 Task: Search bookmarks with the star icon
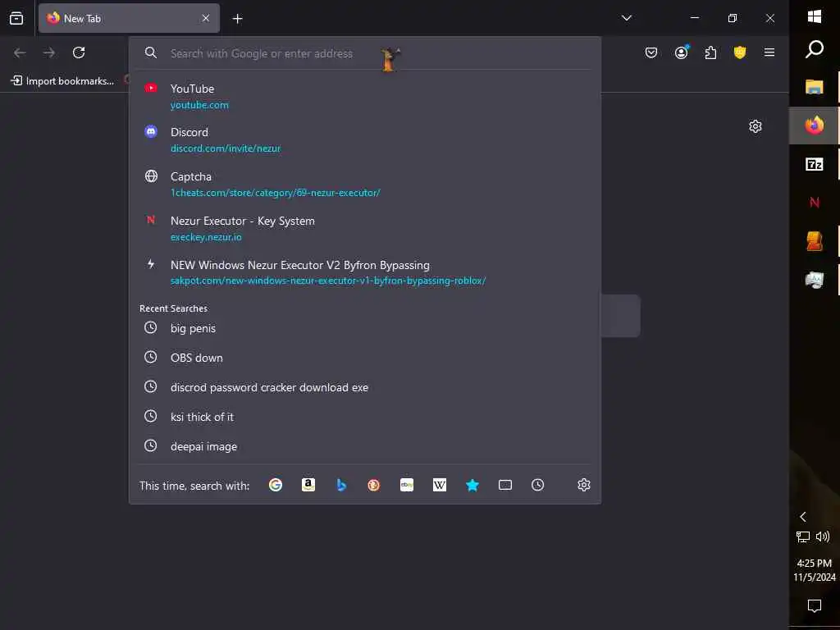[472, 486]
